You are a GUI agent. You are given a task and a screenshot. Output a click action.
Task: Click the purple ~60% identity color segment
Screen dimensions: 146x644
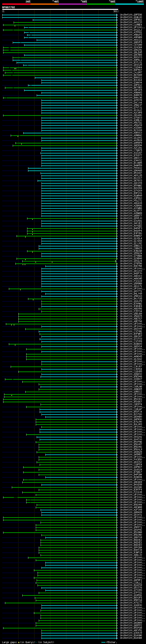[73, 4]
